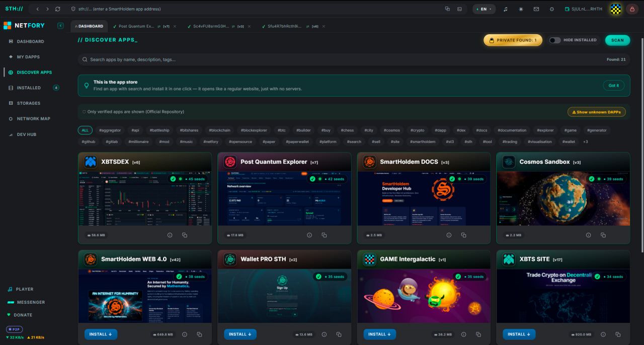Click the red lock icon
This screenshot has height=345, width=644.
click(632, 9)
